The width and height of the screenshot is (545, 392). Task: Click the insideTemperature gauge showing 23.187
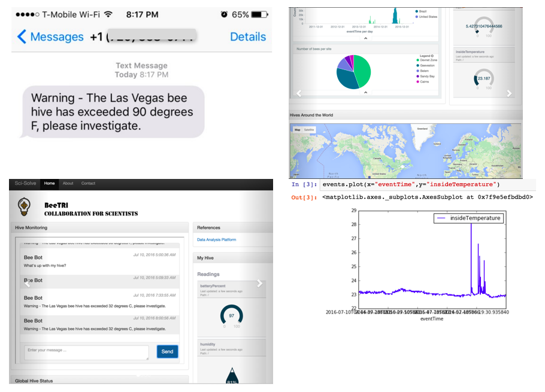[484, 78]
